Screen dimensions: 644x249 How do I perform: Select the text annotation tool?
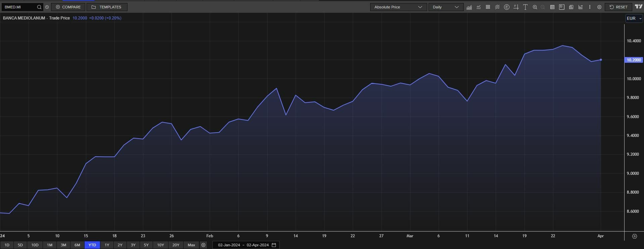tap(526, 7)
